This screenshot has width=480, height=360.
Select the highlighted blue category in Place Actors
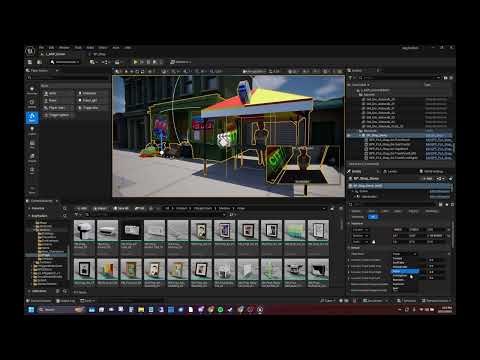32,117
